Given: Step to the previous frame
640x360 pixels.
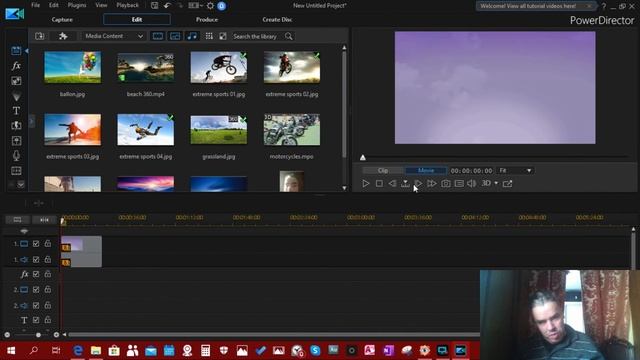Looking at the screenshot, I should coord(392,184).
